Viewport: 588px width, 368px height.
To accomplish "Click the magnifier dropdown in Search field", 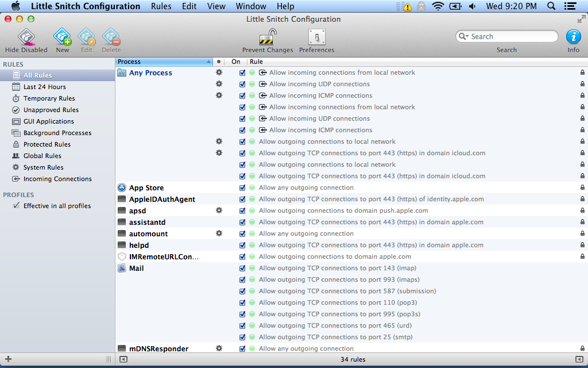I will click(x=464, y=36).
